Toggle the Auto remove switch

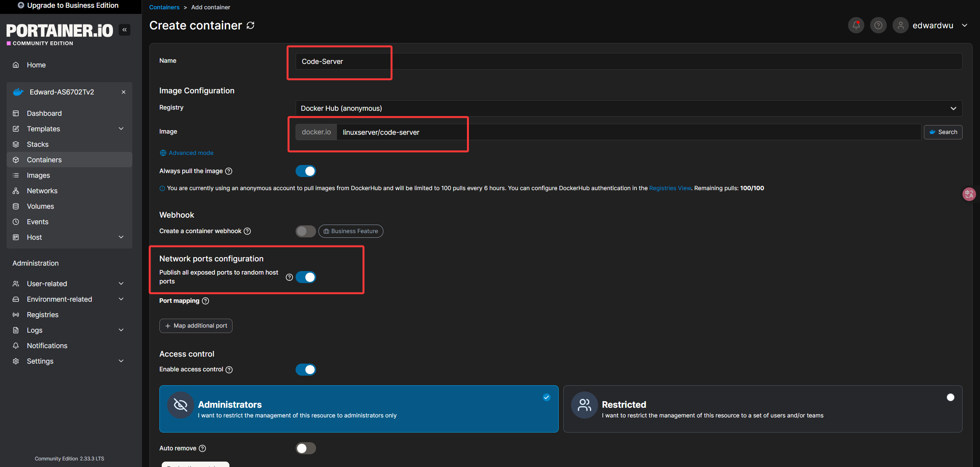306,448
